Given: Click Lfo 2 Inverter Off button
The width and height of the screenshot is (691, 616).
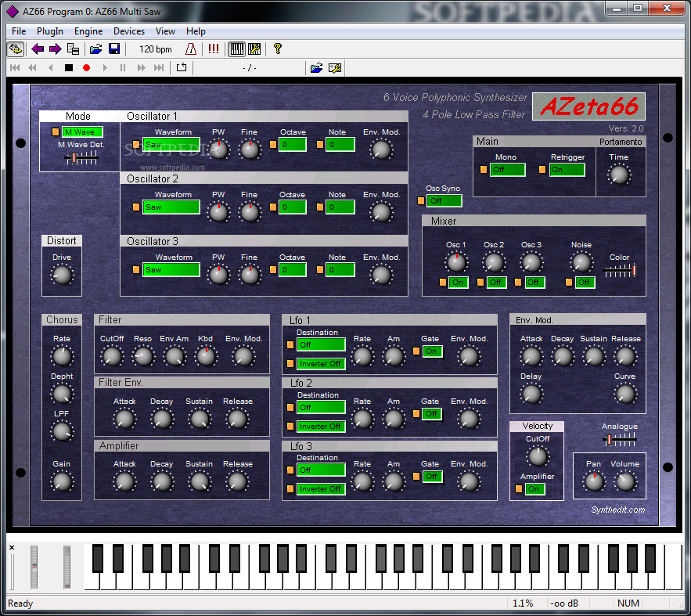Looking at the screenshot, I should coord(321,427).
